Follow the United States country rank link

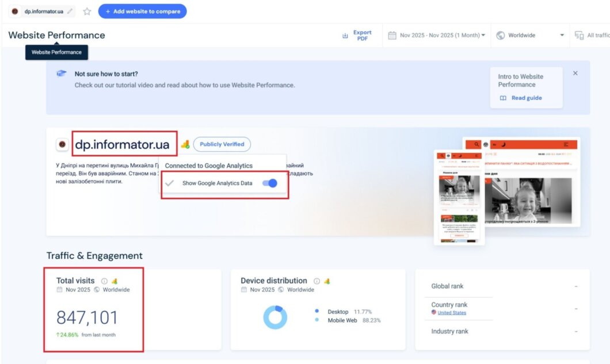[x=451, y=313]
